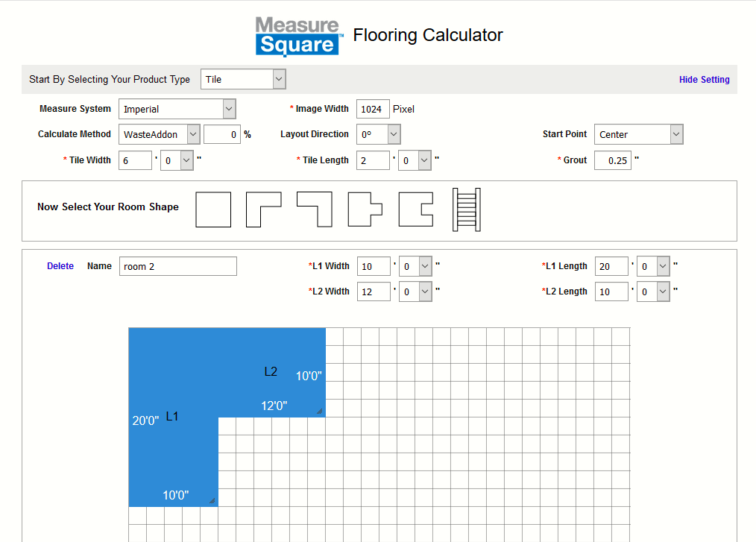Open the Layout Direction dropdown
Viewport: 756px width, 542px height.
point(379,134)
